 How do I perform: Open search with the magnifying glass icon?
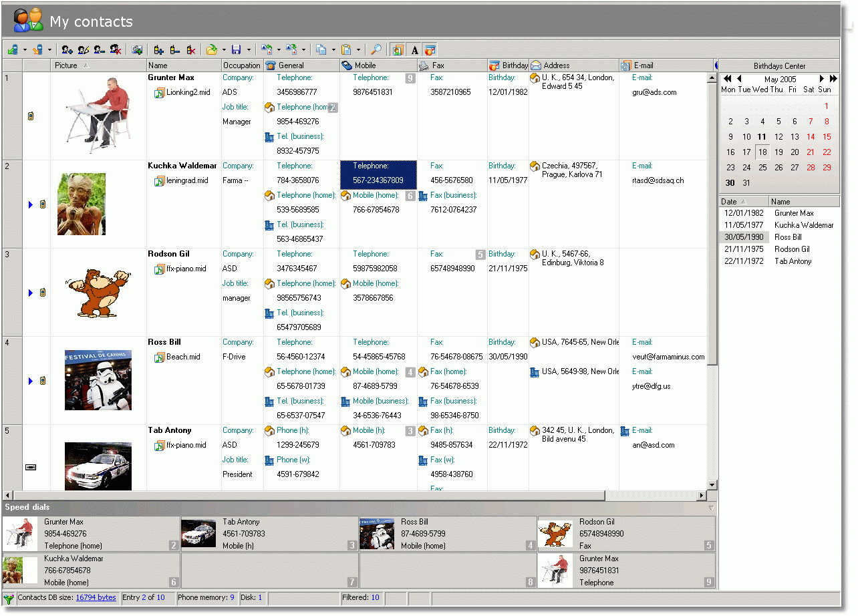[x=376, y=49]
